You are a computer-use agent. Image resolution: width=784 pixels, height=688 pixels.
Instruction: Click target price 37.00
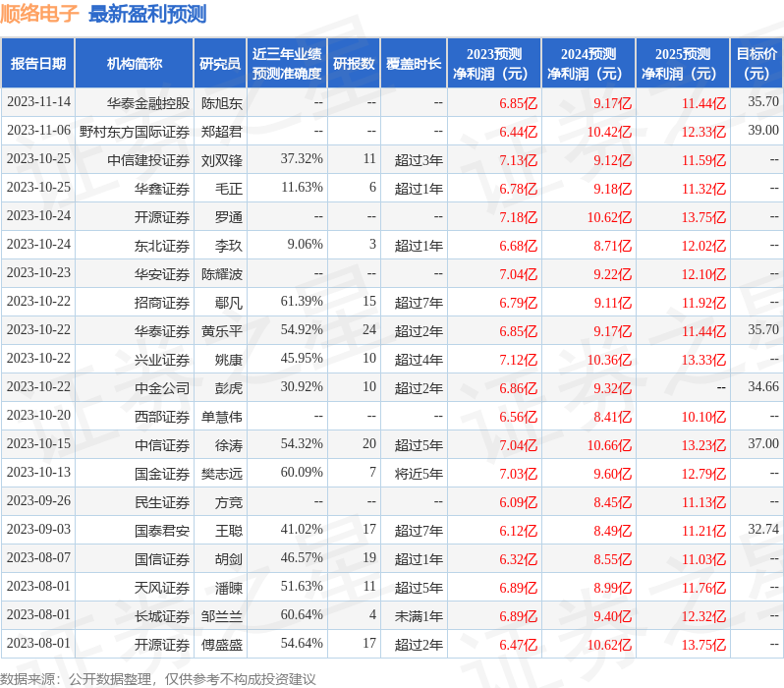[x=763, y=444]
